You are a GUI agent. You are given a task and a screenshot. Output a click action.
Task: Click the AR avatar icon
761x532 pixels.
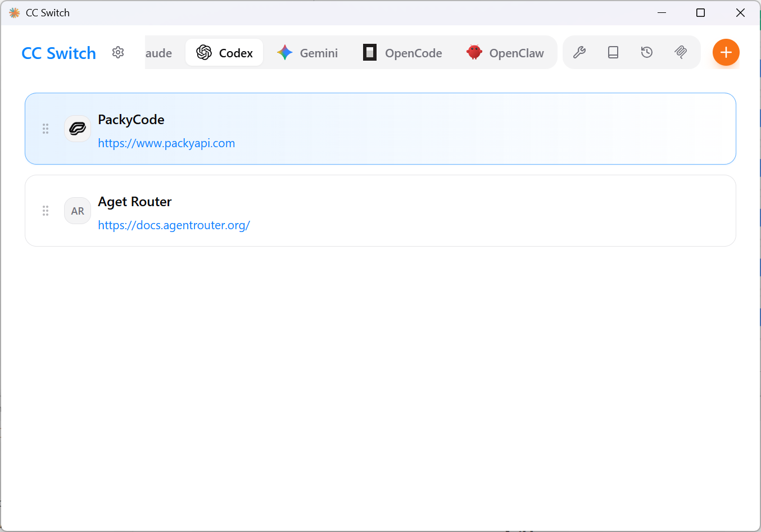tap(78, 211)
